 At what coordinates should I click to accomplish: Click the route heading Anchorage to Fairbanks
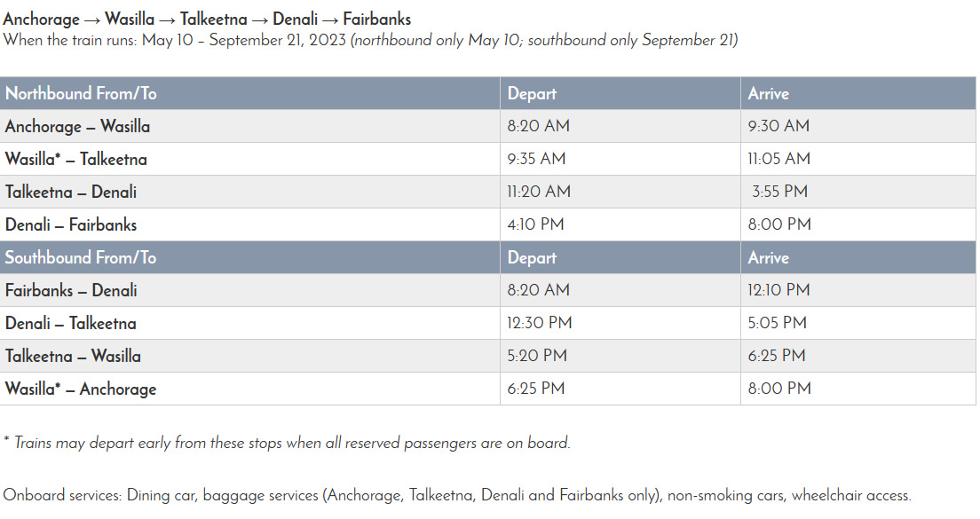point(207,20)
